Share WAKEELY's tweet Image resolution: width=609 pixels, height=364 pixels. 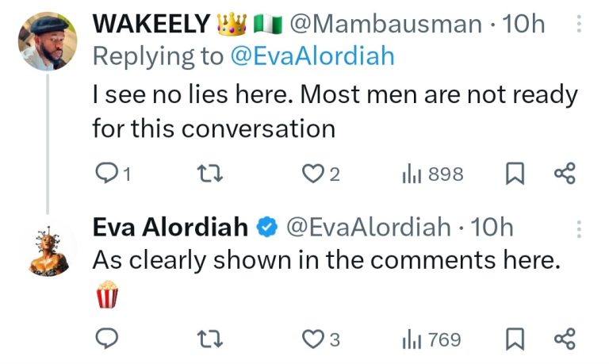coord(564,174)
